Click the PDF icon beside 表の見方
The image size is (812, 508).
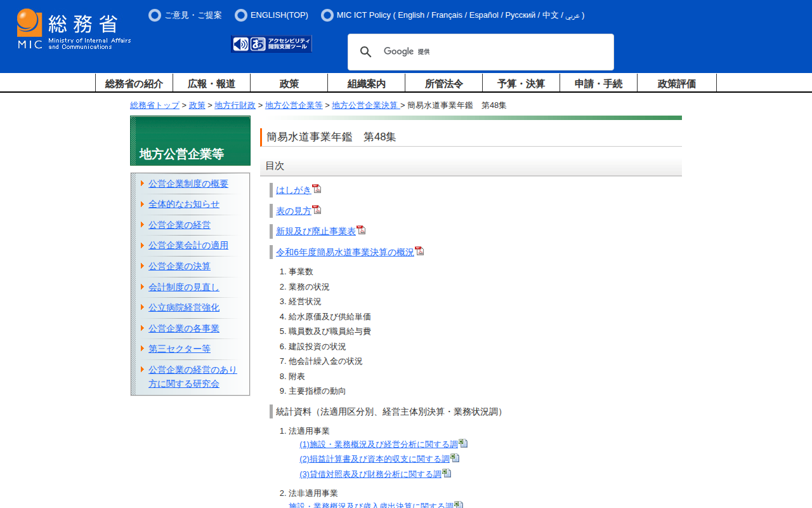317,210
